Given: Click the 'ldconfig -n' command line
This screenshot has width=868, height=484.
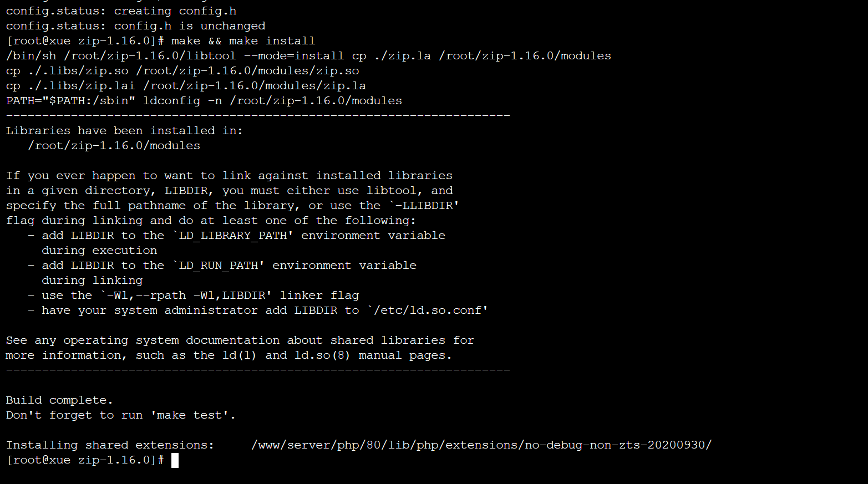Looking at the screenshot, I should 204,101.
